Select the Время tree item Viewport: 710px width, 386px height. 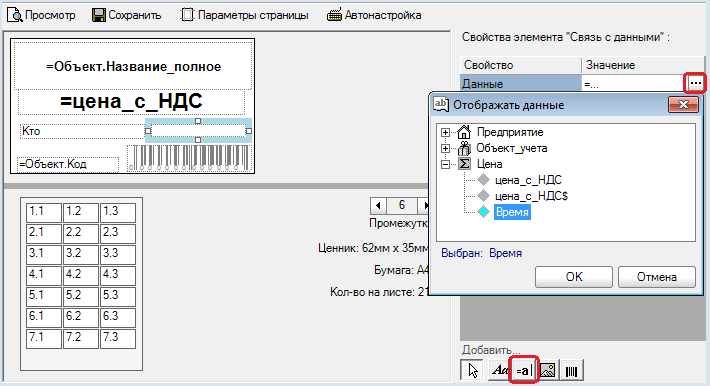tap(512, 212)
